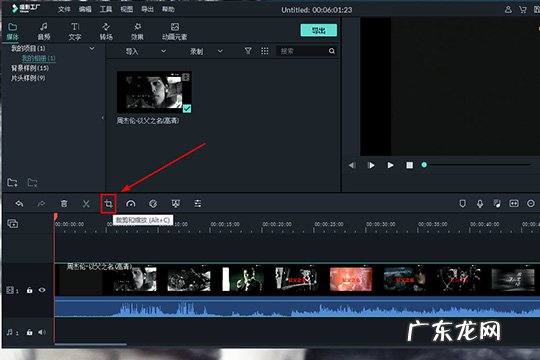Open the user account icon
Image resolution: width=540 pixels, height=360 pixels.
click(508, 10)
